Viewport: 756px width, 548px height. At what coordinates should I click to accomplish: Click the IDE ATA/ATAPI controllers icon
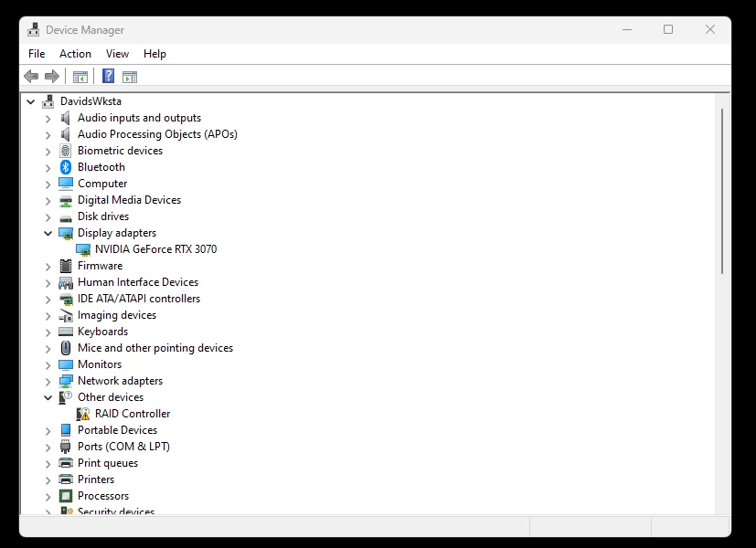pos(66,299)
